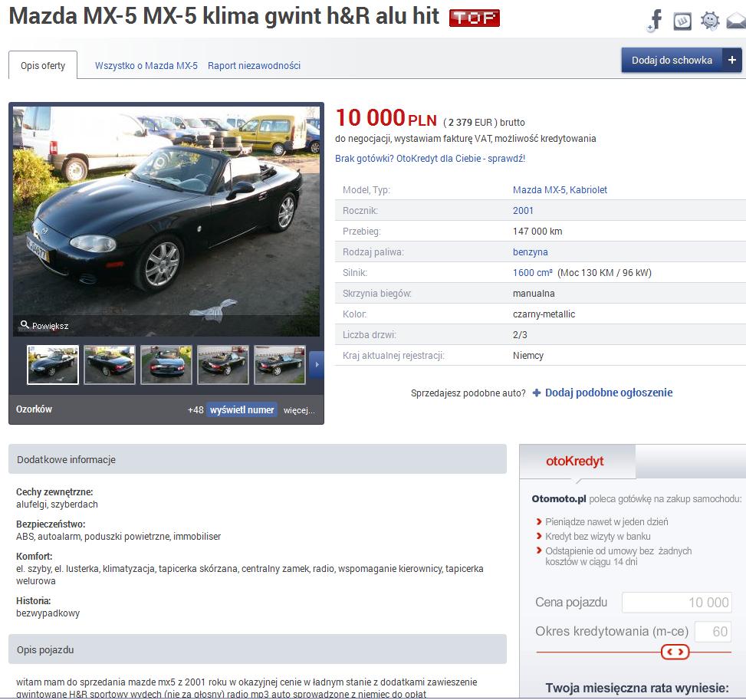Image resolution: width=746 pixels, height=700 pixels.
Task: Select the third car thumbnail showing rear
Action: pos(166,365)
